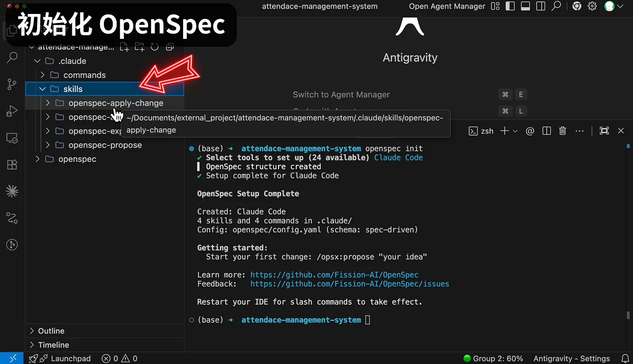Open the OpenSpec GitHub repository link
Viewport: 633px width, 364px height.
334,275
